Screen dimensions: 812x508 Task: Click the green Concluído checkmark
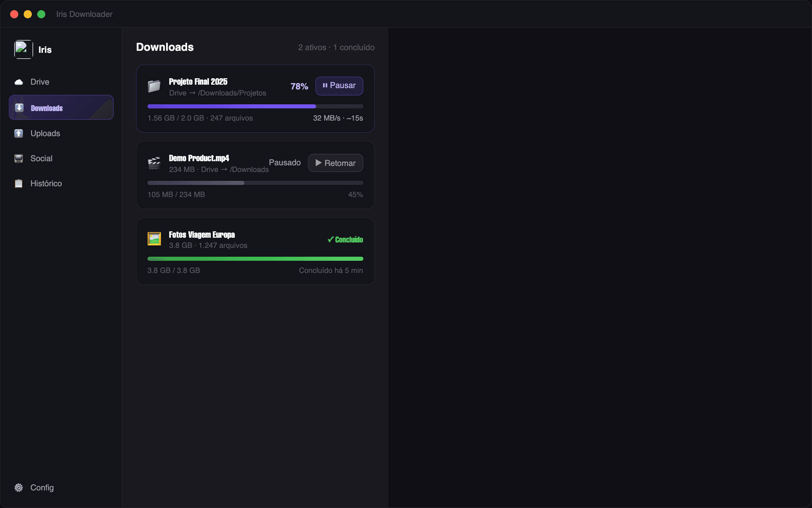(x=331, y=239)
